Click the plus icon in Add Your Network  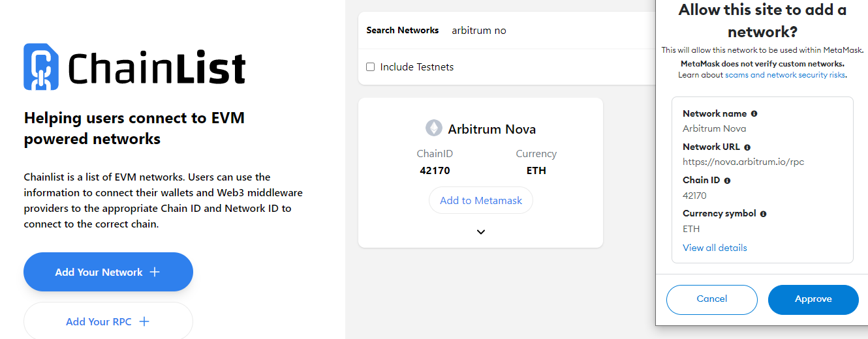coord(155,272)
